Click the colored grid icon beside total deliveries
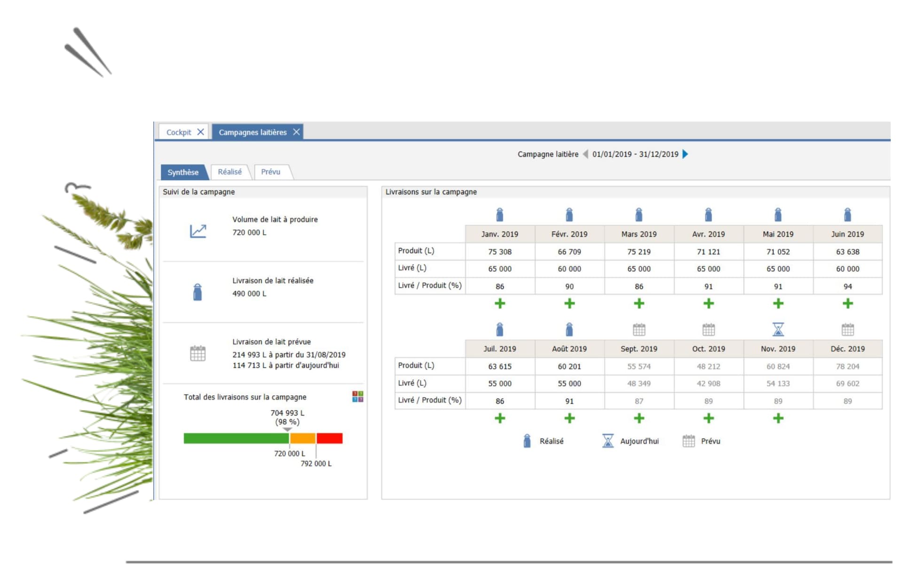Viewport: 903px width, 588px height. (357, 397)
